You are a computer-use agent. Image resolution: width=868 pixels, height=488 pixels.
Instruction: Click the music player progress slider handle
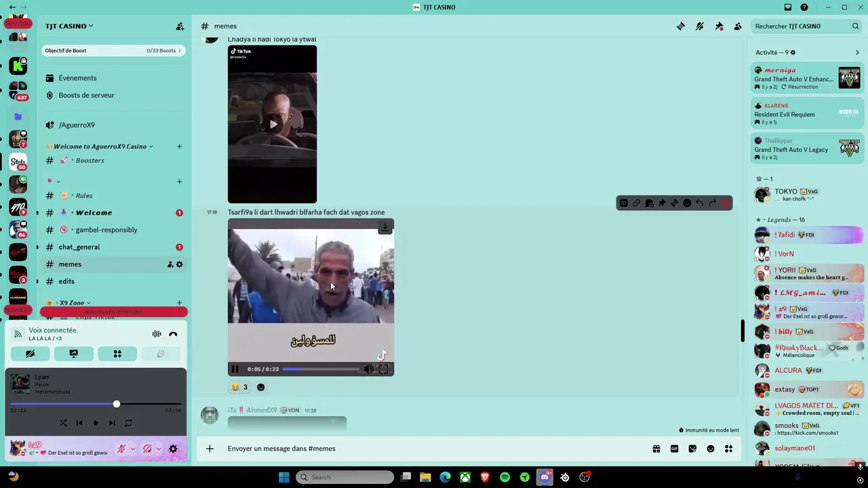click(x=116, y=405)
